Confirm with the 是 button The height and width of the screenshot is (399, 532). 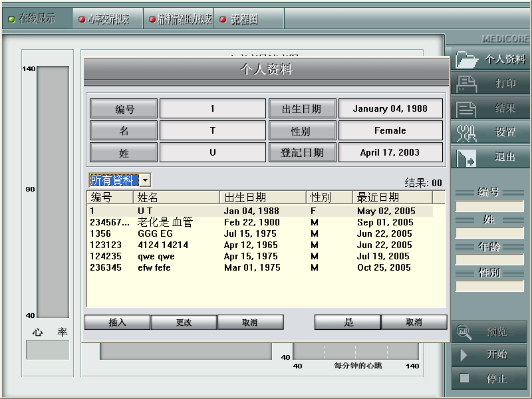[348, 323]
